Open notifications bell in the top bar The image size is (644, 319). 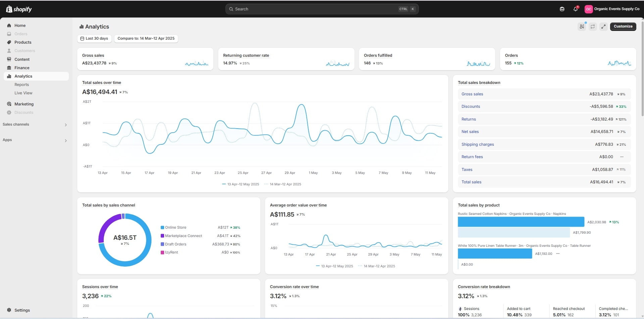tap(576, 9)
